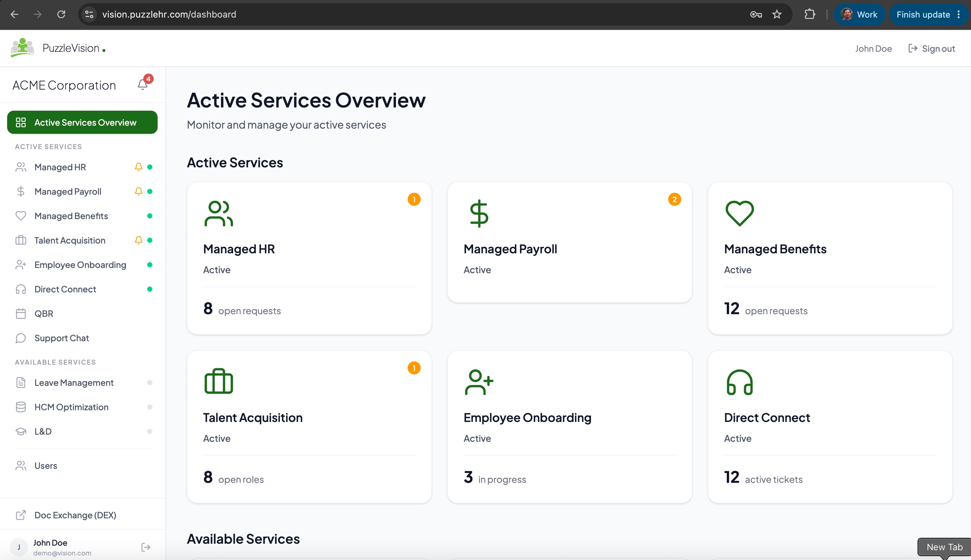Click the bell alert beside Managed Payroll in sidebar
Screen dimensions: 971x560
138,191
